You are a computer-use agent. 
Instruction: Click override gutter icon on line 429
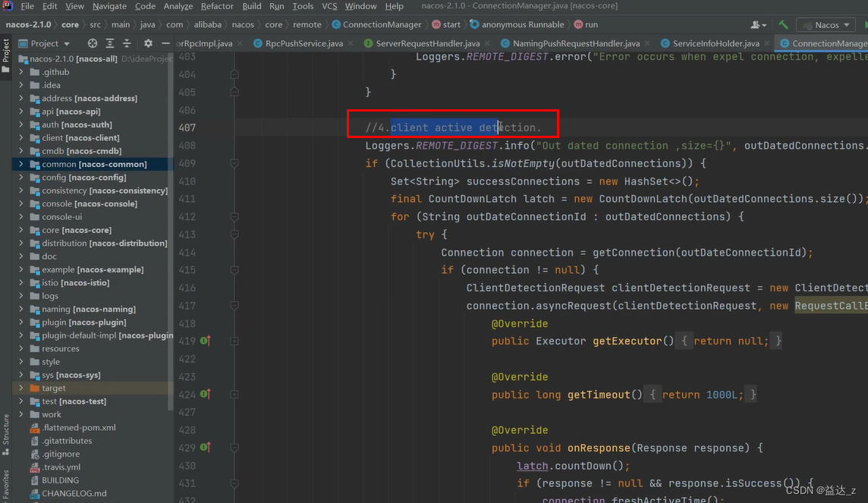206,447
